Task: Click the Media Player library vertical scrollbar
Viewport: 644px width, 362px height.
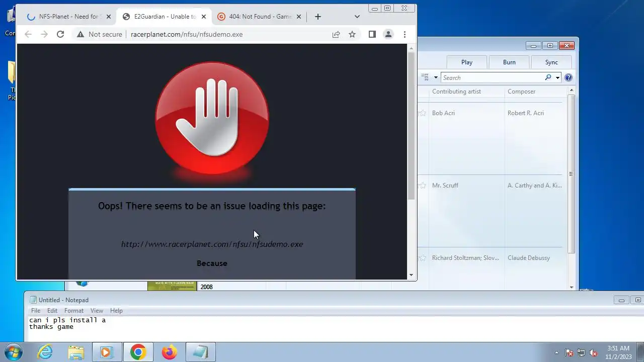Action: coord(571,173)
